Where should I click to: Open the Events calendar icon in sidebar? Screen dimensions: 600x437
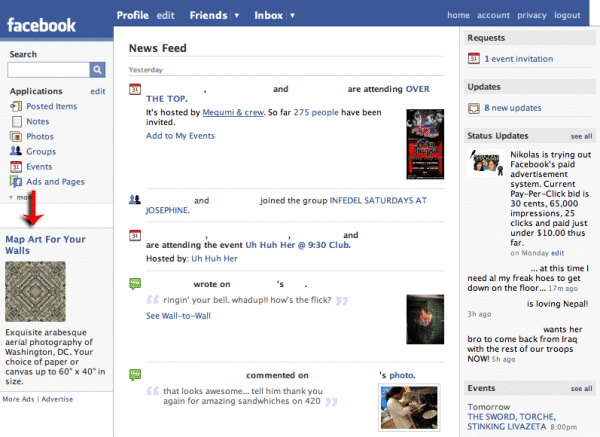[x=16, y=167]
